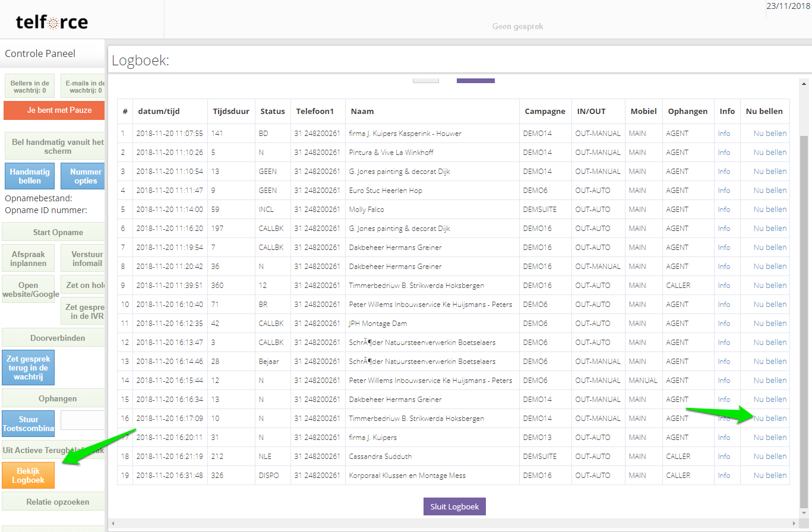Click Je bent met Pauze button
Screen dimensions: 812x532
tap(54, 110)
